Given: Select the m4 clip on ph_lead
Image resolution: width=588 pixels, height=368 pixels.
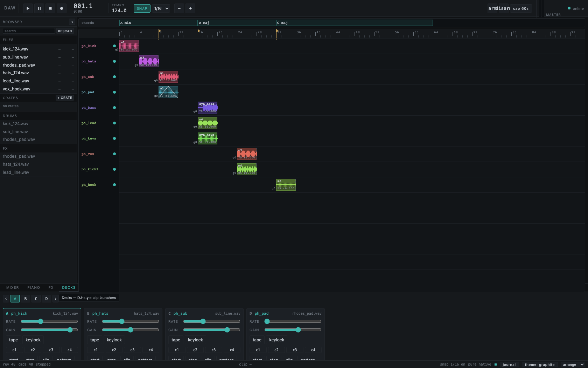Looking at the screenshot, I should pos(208,123).
